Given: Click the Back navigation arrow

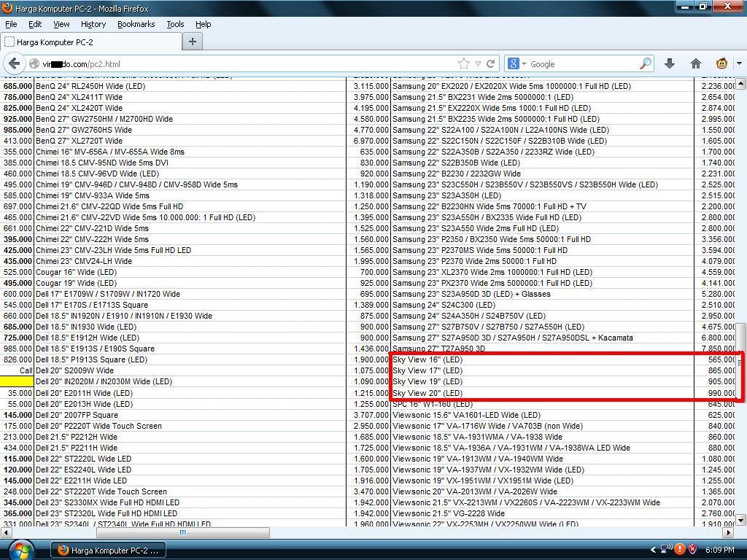Looking at the screenshot, I should pyautogui.click(x=15, y=64).
